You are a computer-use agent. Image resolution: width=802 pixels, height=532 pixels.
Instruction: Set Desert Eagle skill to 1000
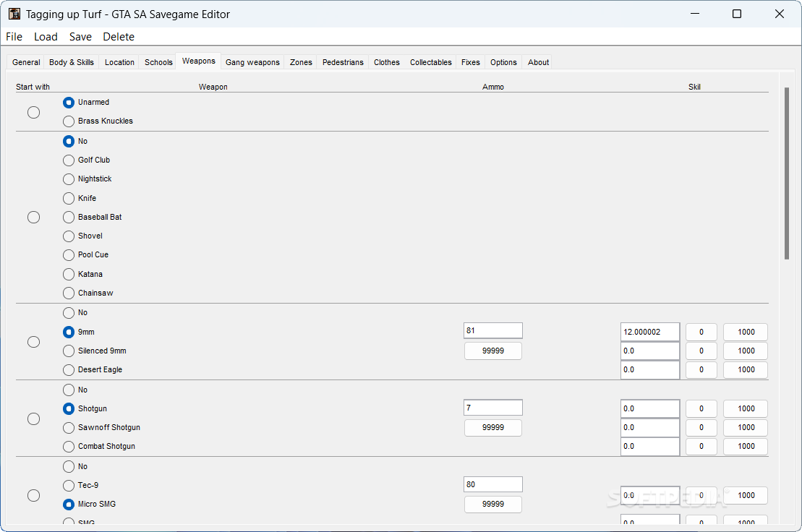(x=746, y=370)
